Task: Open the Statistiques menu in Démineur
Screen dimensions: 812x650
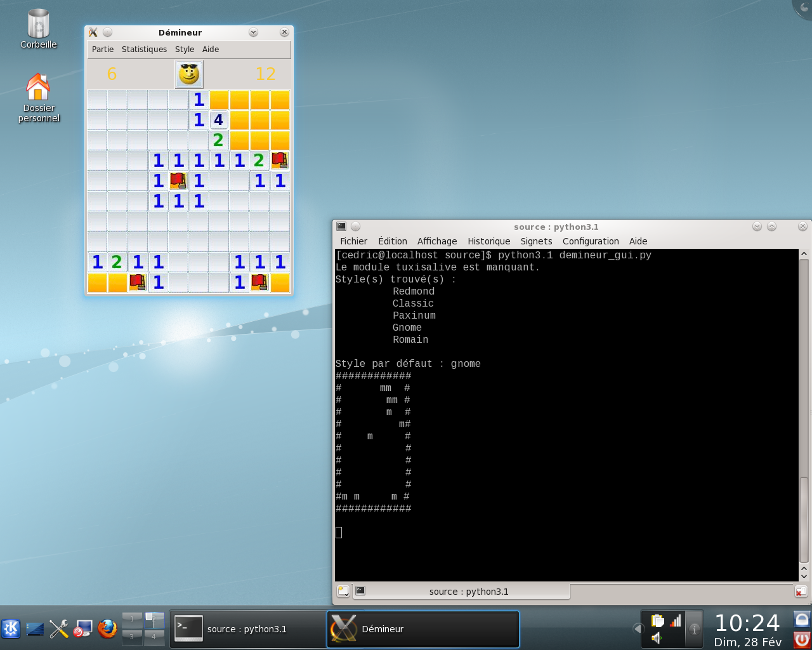Action: click(145, 50)
